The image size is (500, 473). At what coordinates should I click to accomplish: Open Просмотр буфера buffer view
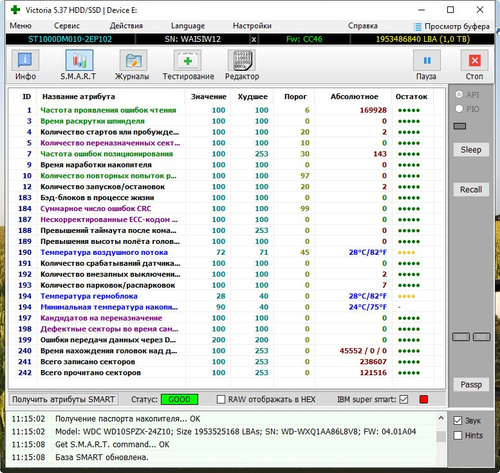point(451,26)
